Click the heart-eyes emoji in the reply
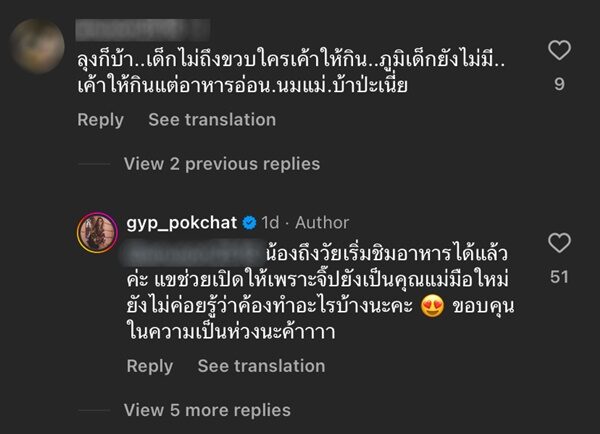Screen dimensions: 600x434 coord(433,308)
